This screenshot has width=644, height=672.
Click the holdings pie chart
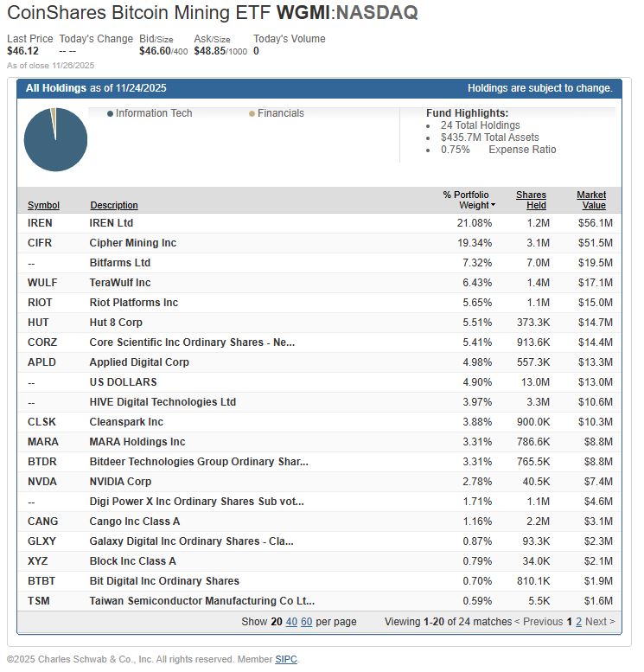(55, 139)
